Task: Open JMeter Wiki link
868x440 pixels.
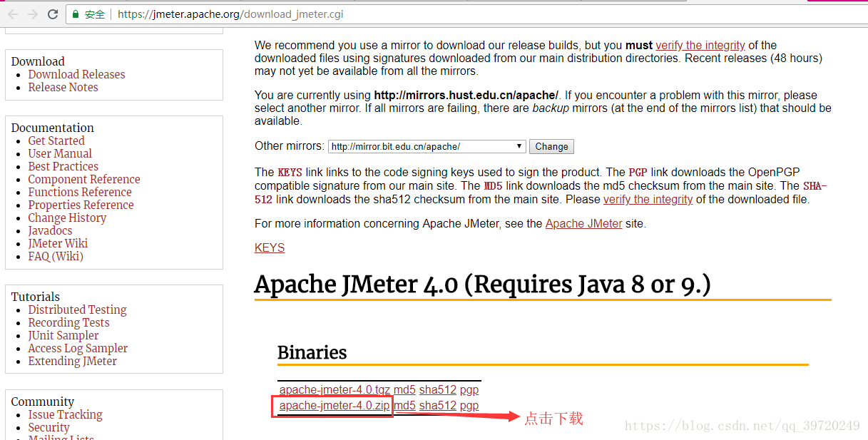Action: point(58,243)
